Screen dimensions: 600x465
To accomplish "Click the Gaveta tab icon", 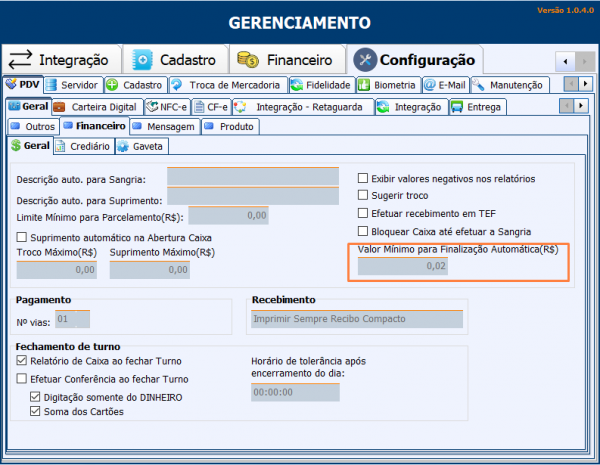I will pos(123,147).
